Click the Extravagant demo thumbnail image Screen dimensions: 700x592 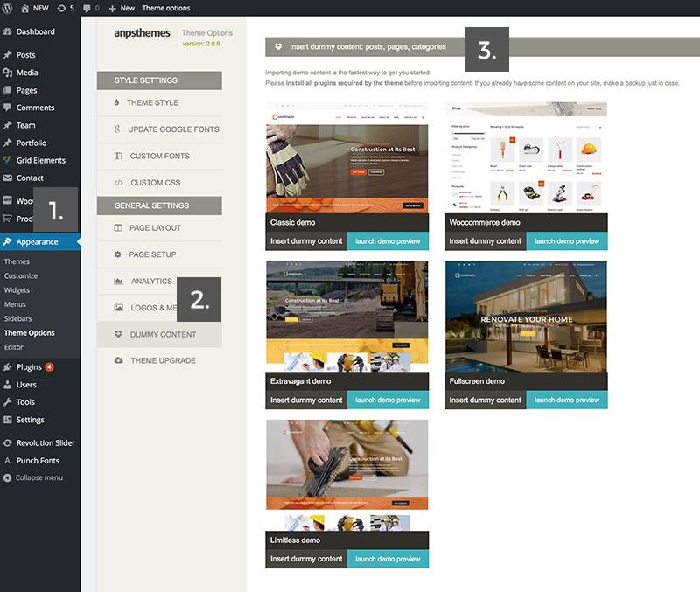(x=346, y=317)
